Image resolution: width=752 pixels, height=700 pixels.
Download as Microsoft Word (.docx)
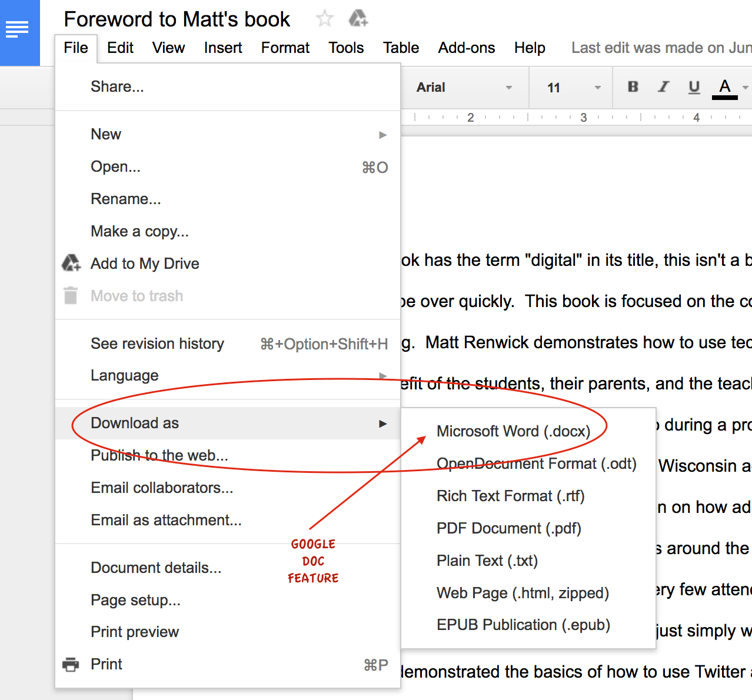tap(528, 431)
